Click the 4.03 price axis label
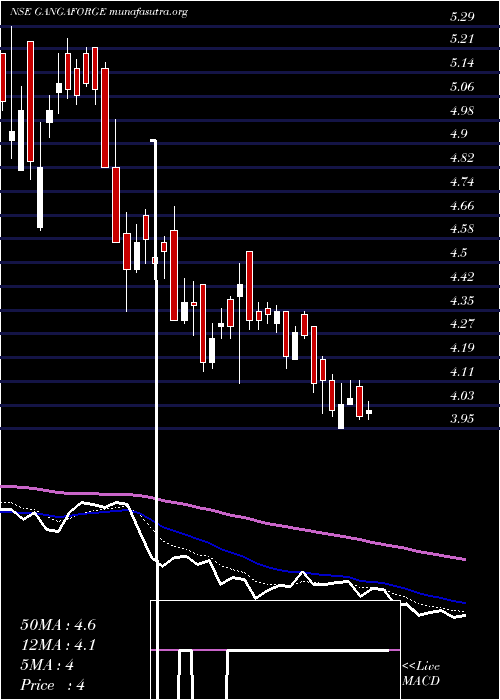The height and width of the screenshot is (700, 500). point(462,396)
